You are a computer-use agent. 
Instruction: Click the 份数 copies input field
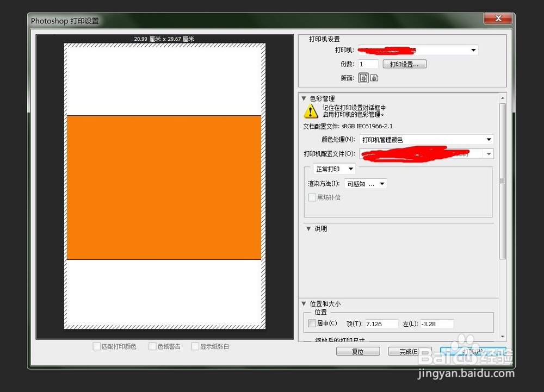pyautogui.click(x=368, y=64)
